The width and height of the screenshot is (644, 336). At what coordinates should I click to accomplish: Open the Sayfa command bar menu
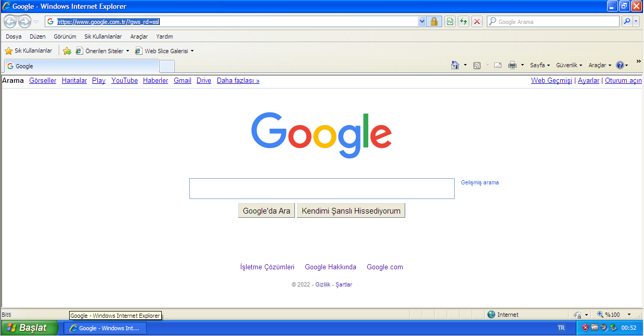tap(540, 65)
